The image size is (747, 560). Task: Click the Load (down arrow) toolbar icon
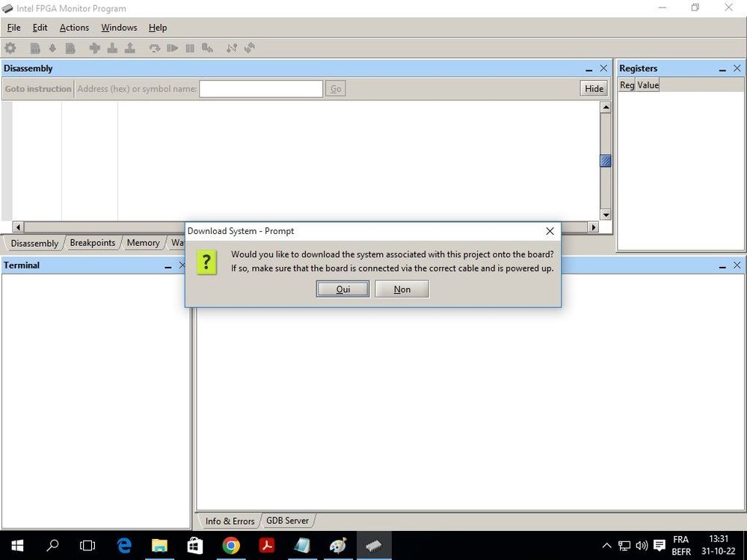52,48
